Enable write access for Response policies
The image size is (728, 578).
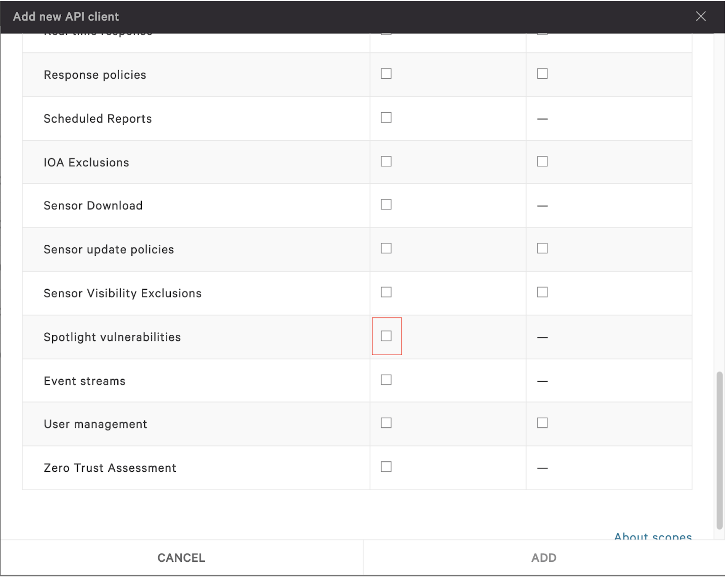coord(542,73)
